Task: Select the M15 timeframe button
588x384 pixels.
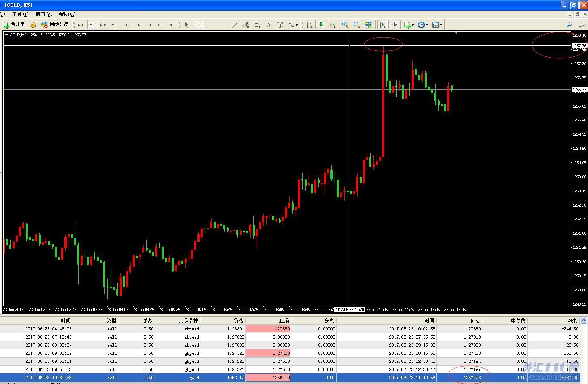Action: click(x=103, y=25)
